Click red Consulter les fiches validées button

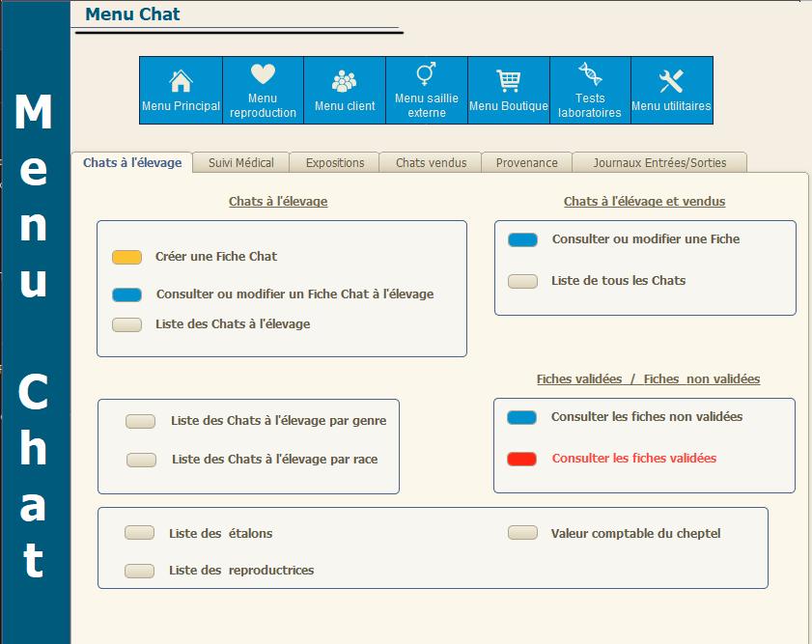coord(521,459)
